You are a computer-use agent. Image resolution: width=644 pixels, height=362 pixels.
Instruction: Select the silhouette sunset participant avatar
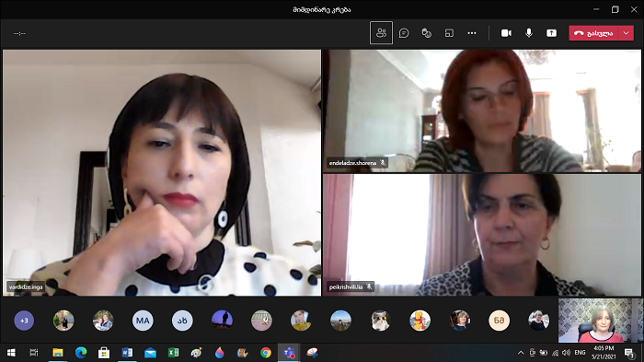223,321
